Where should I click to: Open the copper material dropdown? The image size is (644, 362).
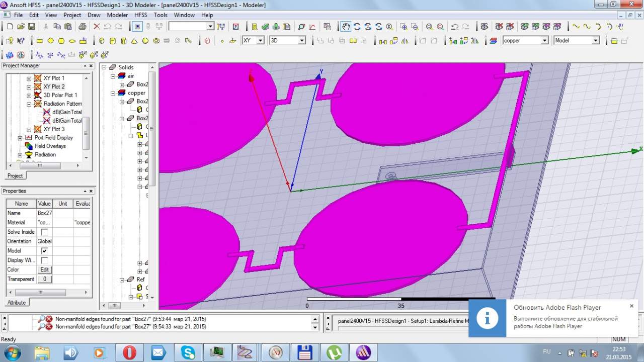(544, 41)
